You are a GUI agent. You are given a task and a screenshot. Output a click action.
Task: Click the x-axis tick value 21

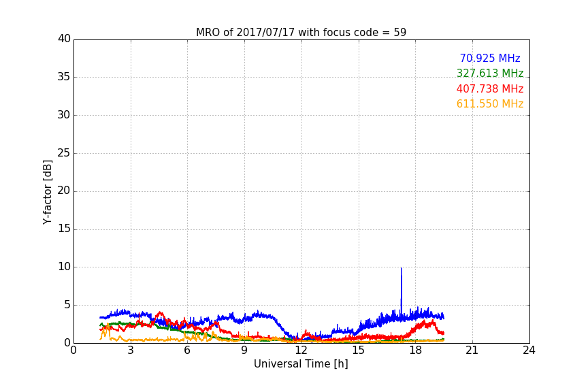click(x=472, y=350)
